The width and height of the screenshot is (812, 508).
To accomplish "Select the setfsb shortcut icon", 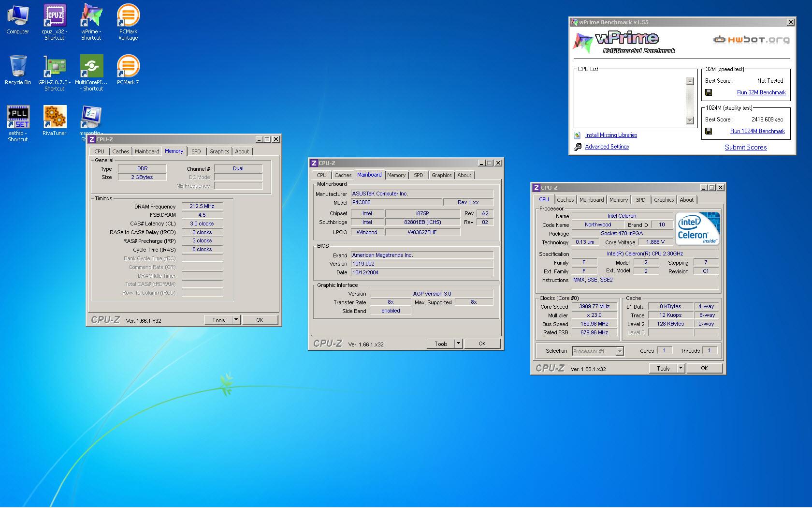I will 18,123.
